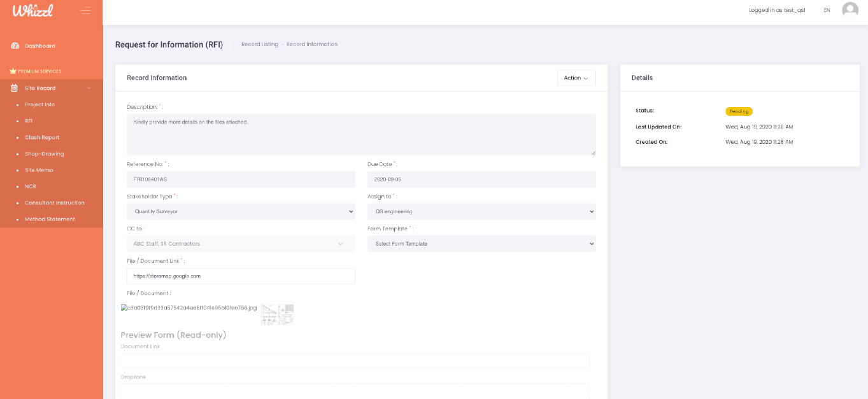868x399 pixels.
Task: Click the Premium Services crown icon
Action: [13, 71]
